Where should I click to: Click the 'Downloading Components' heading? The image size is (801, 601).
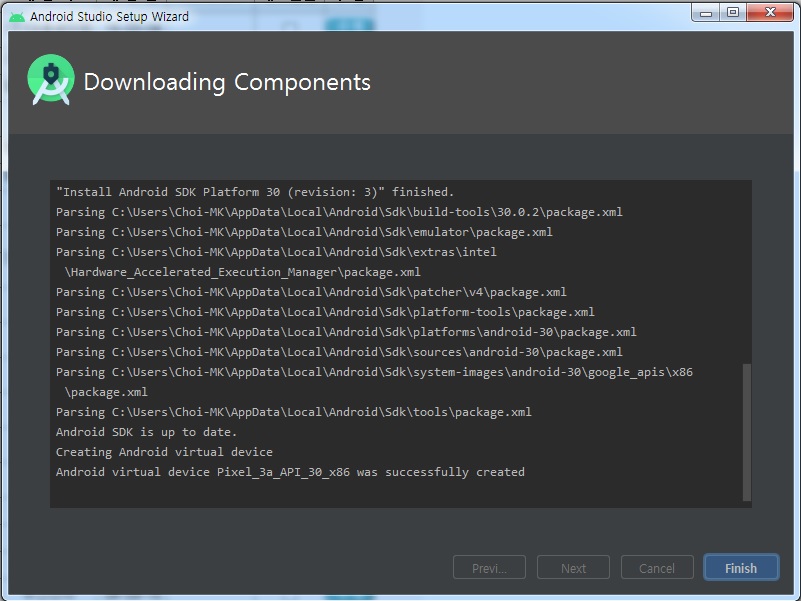(x=227, y=82)
